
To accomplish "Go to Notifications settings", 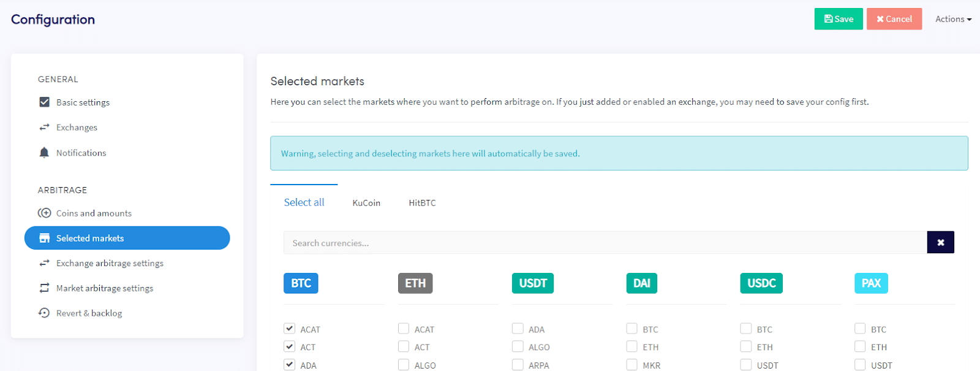I will [x=81, y=152].
